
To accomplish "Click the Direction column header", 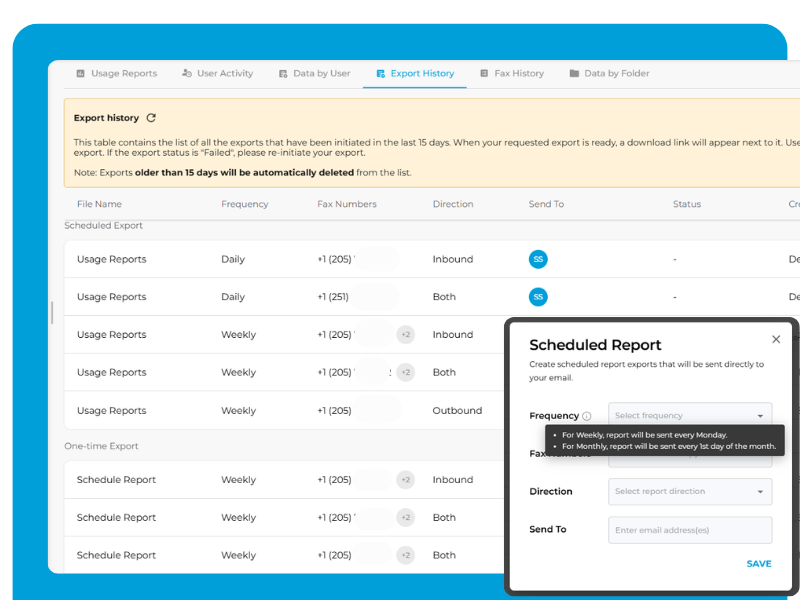I will coord(453,204).
